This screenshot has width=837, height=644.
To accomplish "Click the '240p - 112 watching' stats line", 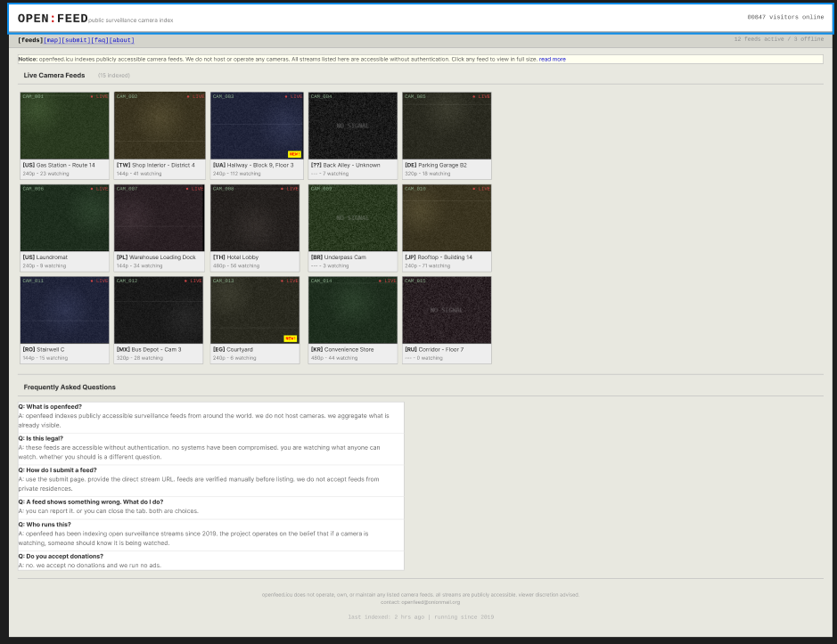I will (237, 174).
